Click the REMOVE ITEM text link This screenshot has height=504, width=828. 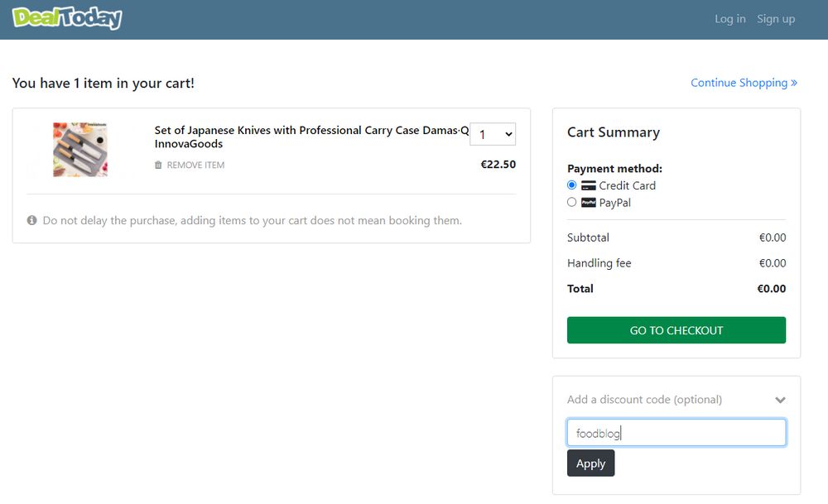pos(195,166)
